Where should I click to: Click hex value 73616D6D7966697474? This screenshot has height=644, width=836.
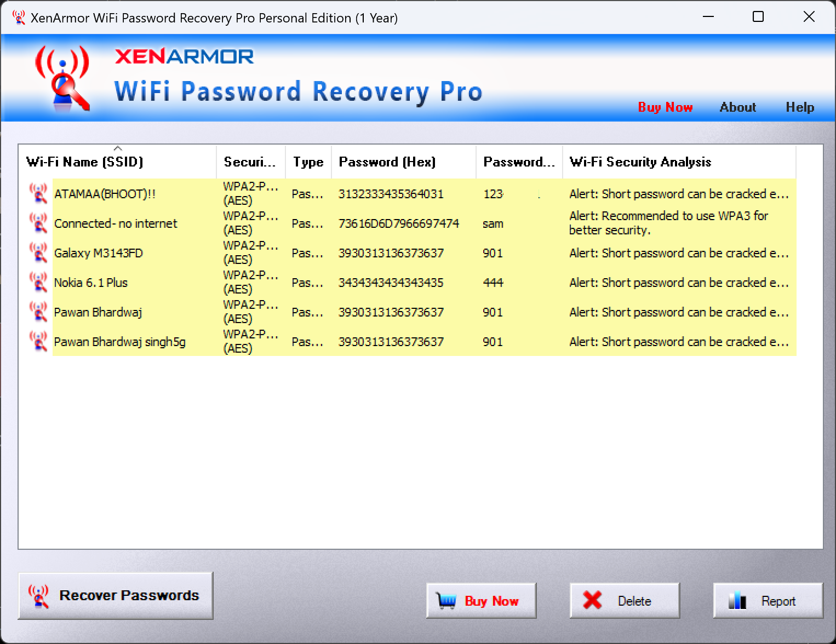click(x=399, y=223)
